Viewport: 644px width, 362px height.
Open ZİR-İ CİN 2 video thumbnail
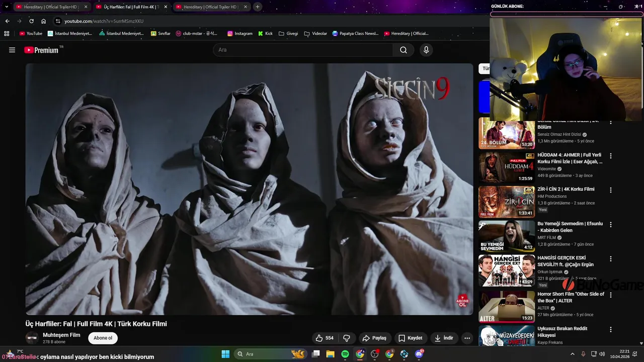(x=507, y=202)
